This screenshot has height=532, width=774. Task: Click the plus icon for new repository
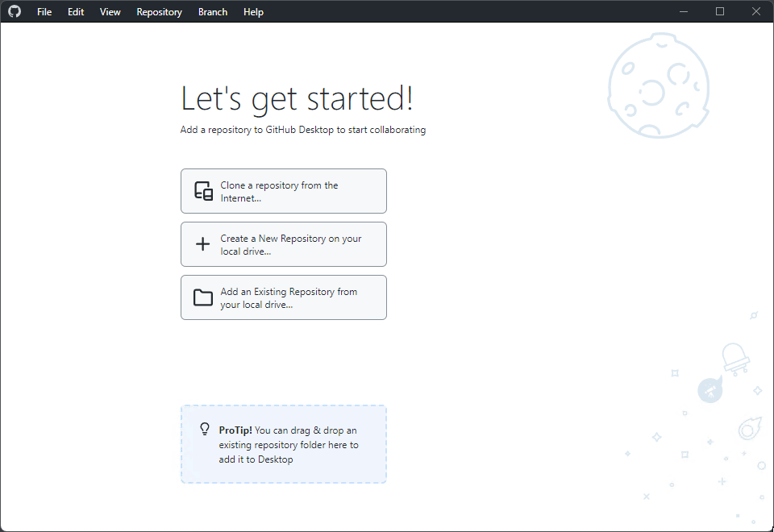coord(203,244)
